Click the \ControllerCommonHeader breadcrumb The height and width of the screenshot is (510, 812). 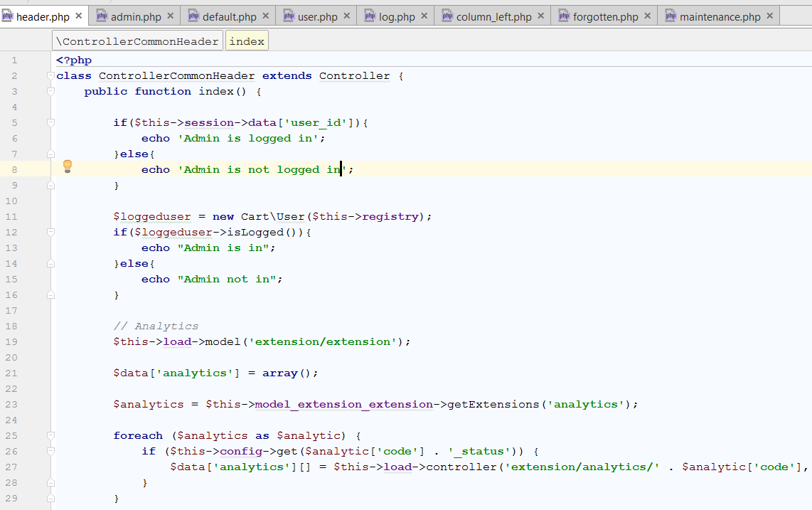tap(138, 41)
